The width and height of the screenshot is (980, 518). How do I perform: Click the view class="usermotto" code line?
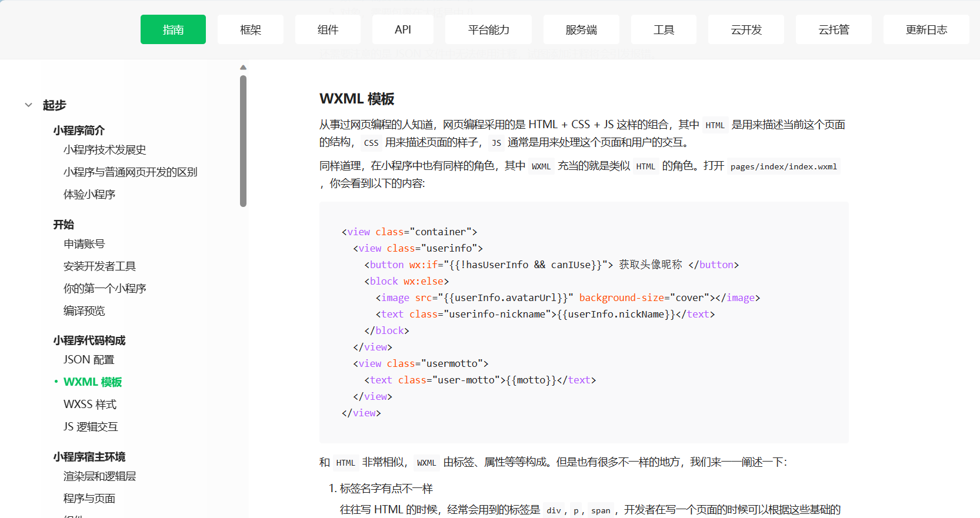tap(421, 363)
